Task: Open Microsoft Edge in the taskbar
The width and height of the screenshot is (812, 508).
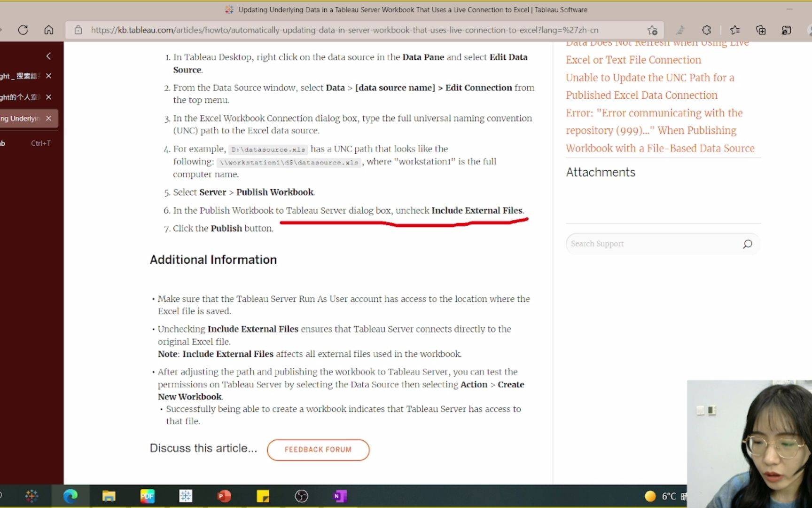Action: (70, 496)
